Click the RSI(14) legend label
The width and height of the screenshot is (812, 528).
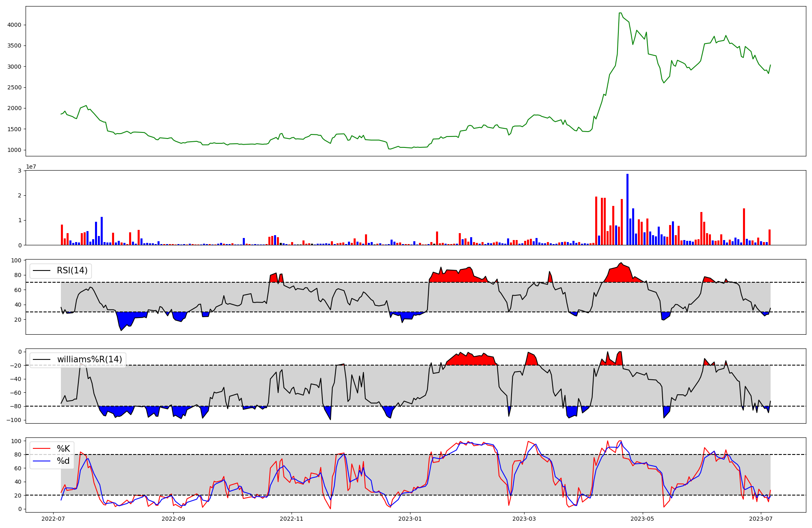point(72,270)
